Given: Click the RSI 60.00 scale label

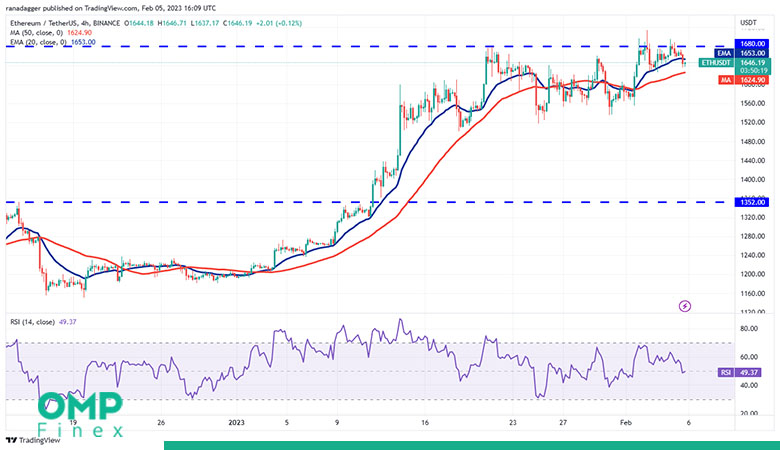Looking at the screenshot, I should point(749,357).
